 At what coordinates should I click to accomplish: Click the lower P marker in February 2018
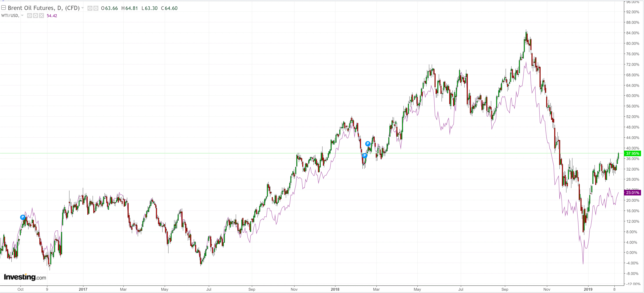pos(365,156)
